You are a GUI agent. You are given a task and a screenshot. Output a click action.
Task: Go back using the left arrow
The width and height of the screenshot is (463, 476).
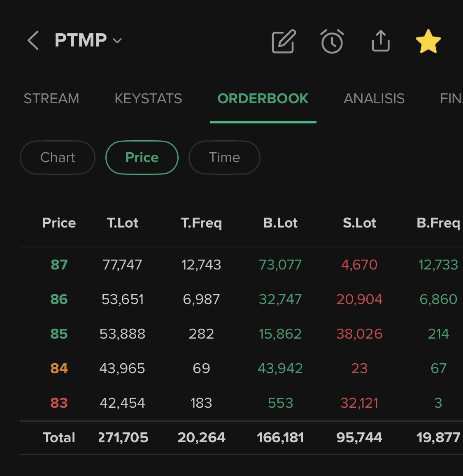tap(33, 41)
